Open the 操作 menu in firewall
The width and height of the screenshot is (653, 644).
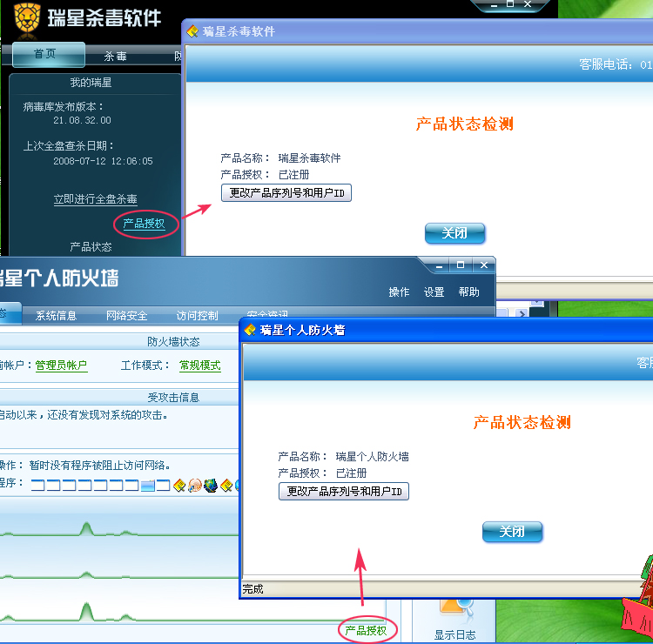pyautogui.click(x=399, y=292)
